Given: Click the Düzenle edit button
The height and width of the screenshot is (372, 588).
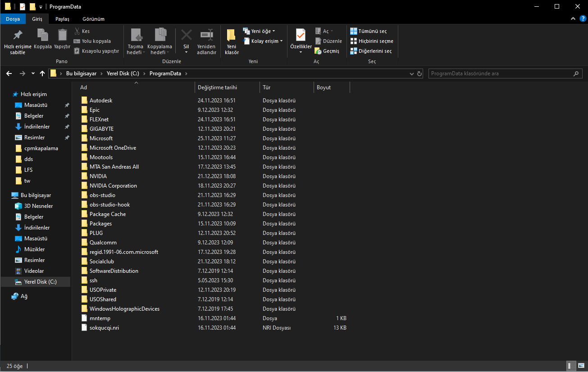Looking at the screenshot, I should pyautogui.click(x=328, y=41).
